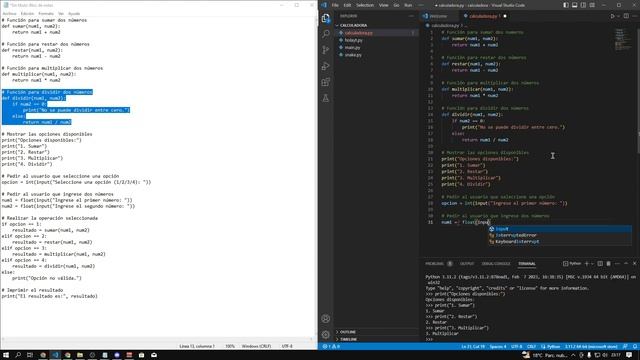The height and width of the screenshot is (360, 640).
Task: Open the Run menu in VS Code
Action: pos(408,5)
